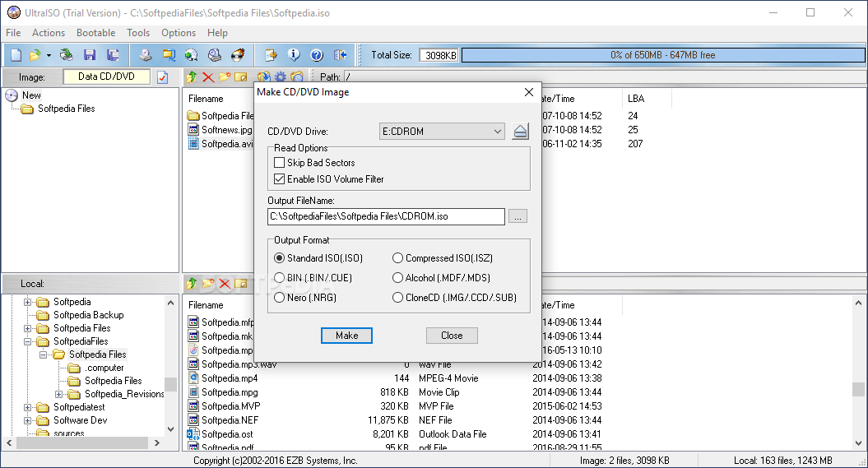Viewport: 868px width, 468px height.
Task: Click the blue info bubble toolbar icon
Action: point(294,55)
